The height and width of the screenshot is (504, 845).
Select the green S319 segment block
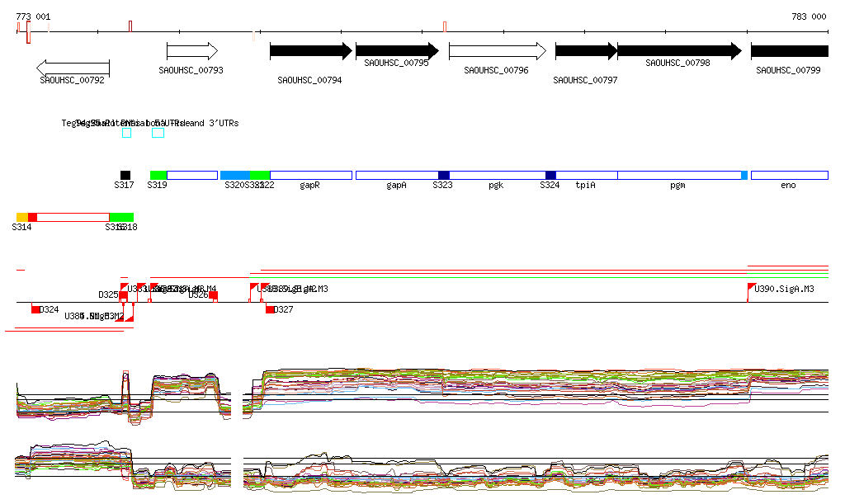pos(158,175)
